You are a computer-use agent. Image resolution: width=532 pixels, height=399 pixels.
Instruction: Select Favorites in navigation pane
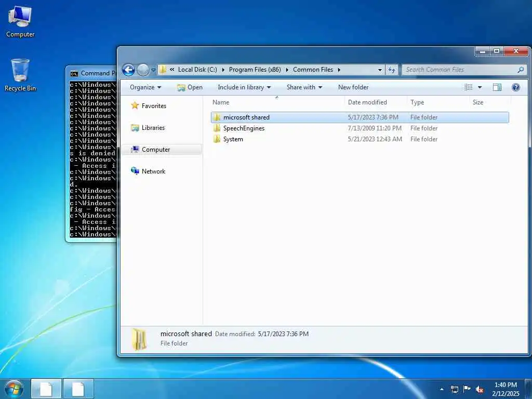point(154,106)
